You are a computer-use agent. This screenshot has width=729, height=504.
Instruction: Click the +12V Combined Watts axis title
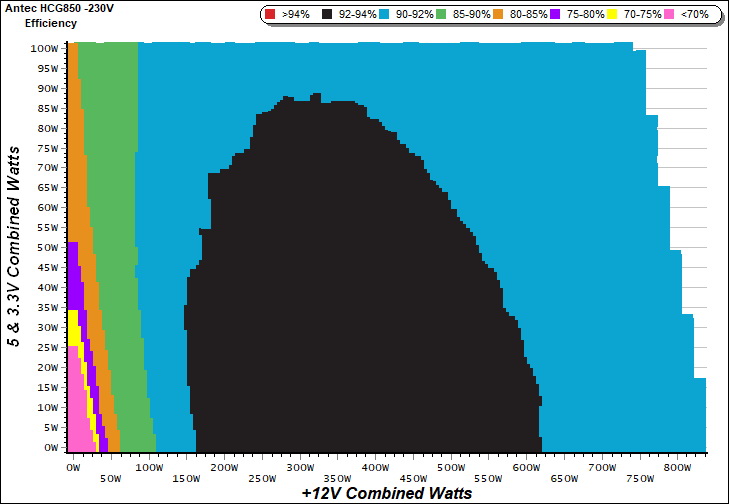(386, 493)
